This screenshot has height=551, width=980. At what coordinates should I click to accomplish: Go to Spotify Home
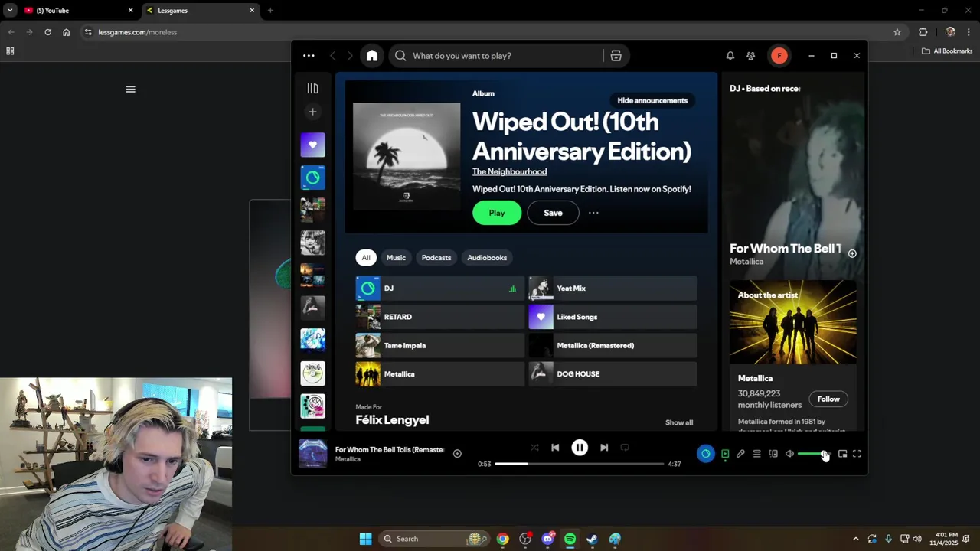click(x=371, y=56)
